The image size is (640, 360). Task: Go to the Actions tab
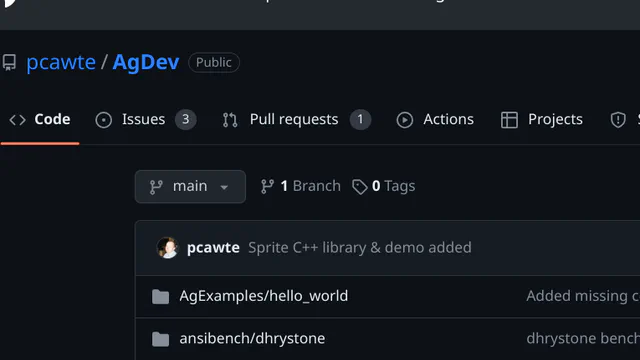[435, 120]
